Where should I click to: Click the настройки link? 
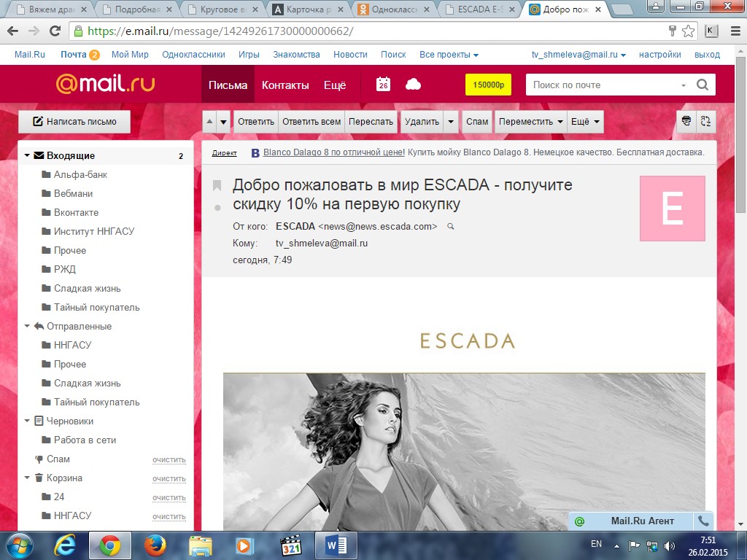pyautogui.click(x=659, y=55)
